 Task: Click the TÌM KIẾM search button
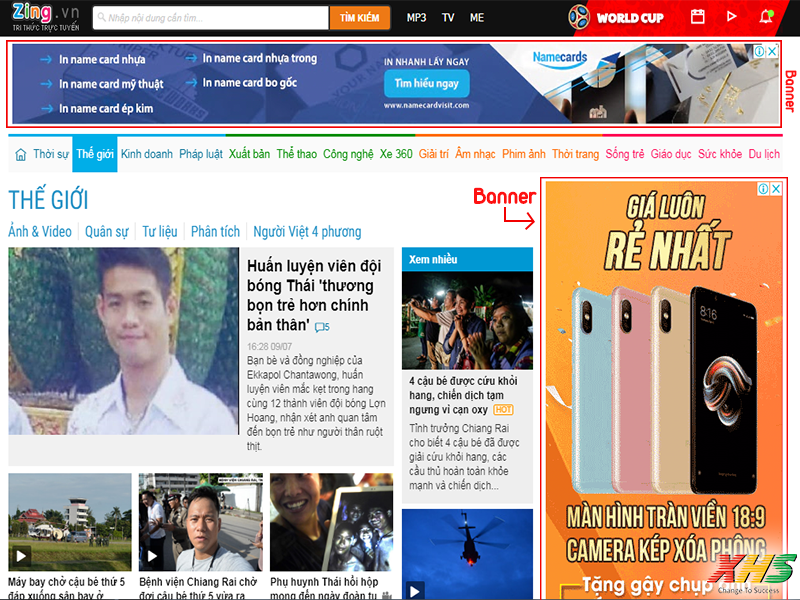coord(360,18)
